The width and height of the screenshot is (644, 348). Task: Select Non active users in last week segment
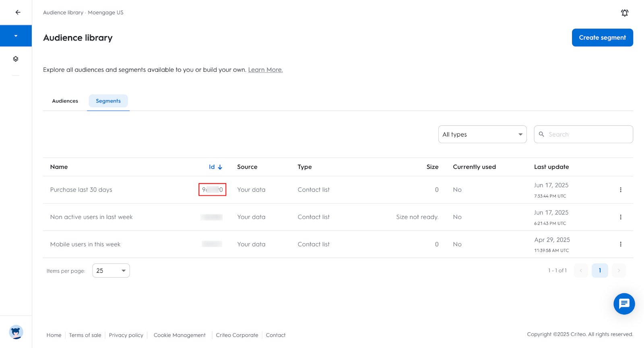click(x=91, y=217)
